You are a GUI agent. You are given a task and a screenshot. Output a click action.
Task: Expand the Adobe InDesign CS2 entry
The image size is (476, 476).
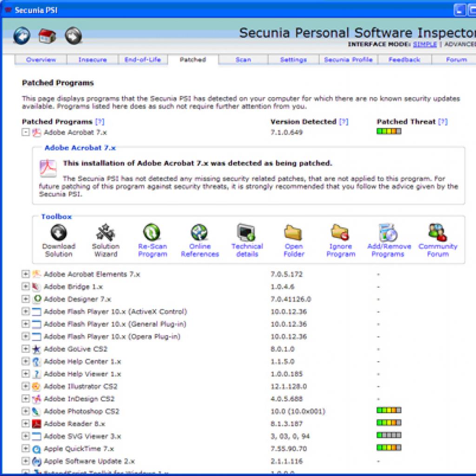point(26,398)
